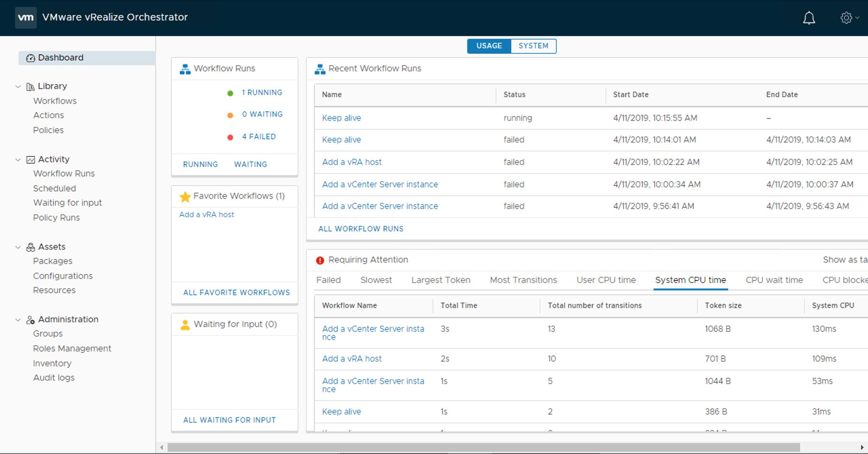The width and height of the screenshot is (868, 454).
Task: Click the settings gear icon
Action: (846, 18)
